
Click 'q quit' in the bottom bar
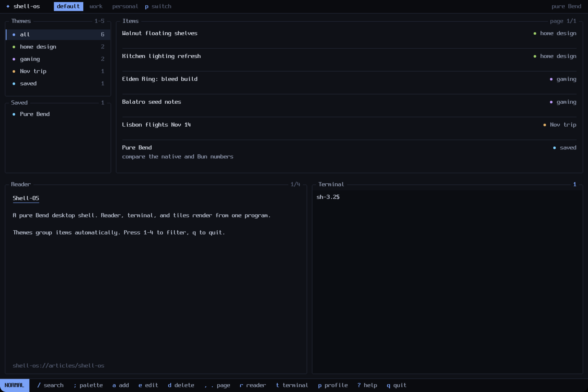tap(396, 385)
